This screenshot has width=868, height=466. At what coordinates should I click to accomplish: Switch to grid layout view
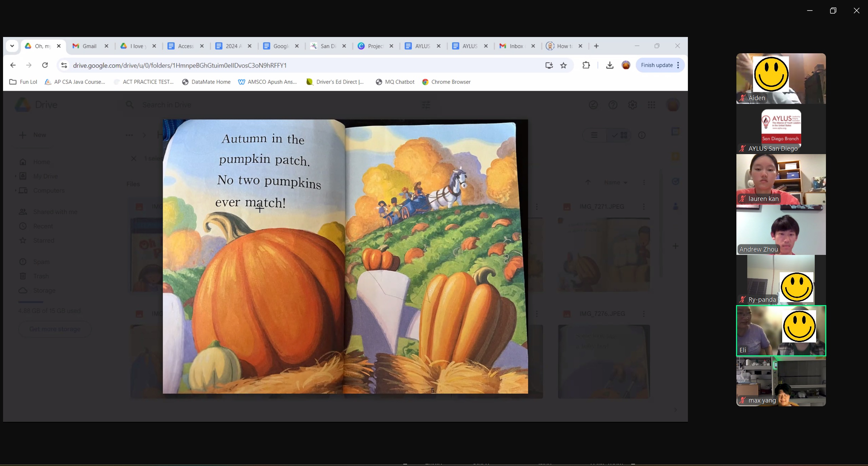[x=620, y=135]
